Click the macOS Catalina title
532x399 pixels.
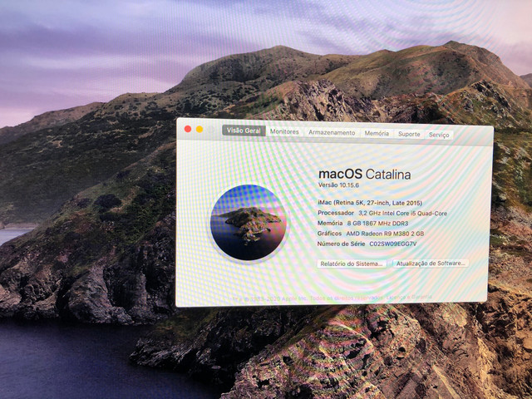[x=365, y=174]
